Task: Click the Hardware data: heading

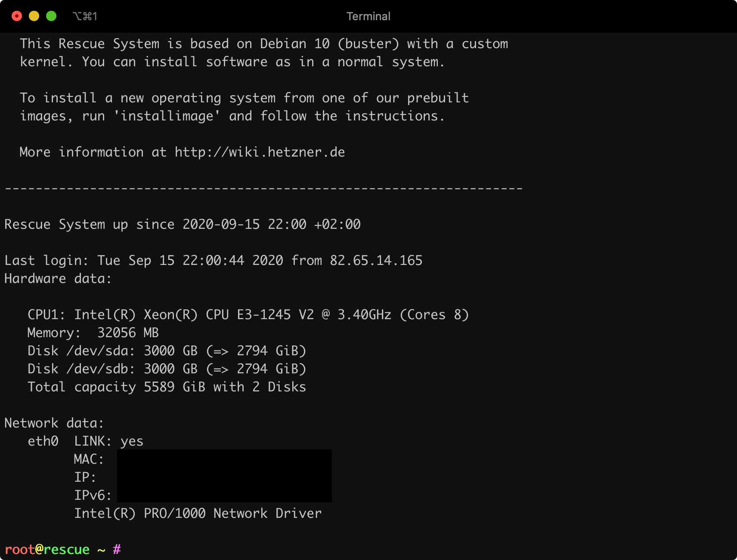Action: [x=58, y=279]
